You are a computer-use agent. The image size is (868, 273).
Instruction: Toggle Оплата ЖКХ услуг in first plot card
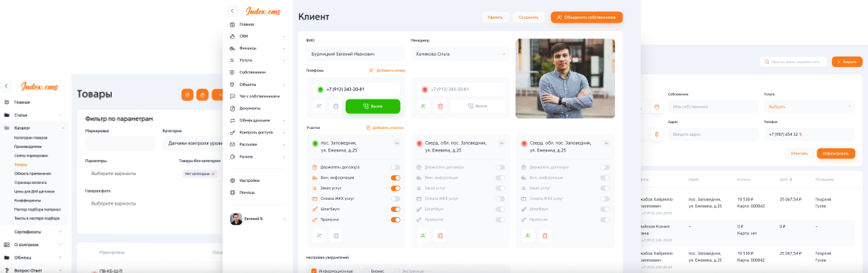pyautogui.click(x=396, y=199)
